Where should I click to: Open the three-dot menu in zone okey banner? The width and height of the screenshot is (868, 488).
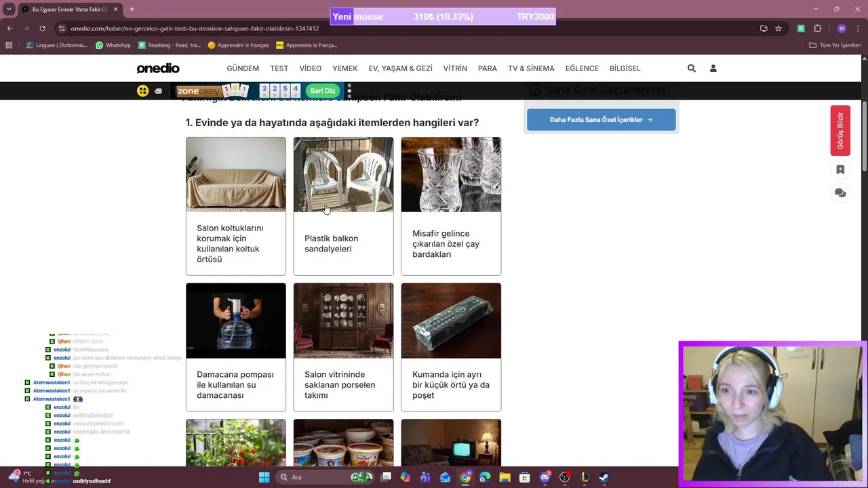(349, 91)
